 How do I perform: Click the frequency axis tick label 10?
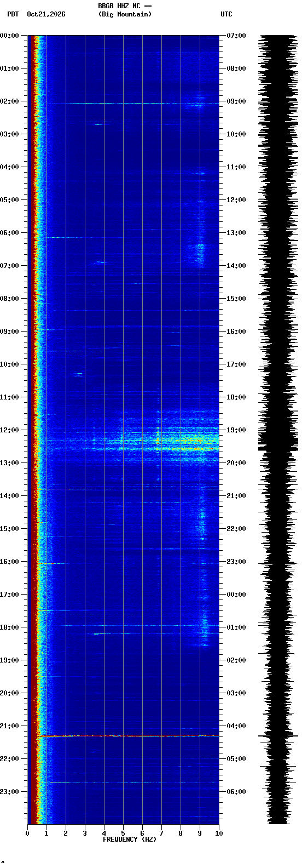(219, 833)
